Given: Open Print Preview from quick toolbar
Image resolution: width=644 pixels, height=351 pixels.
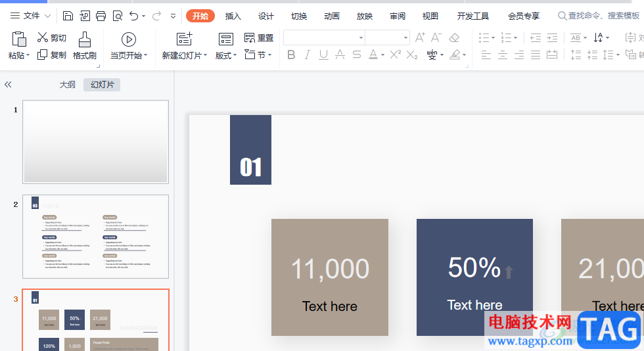Looking at the screenshot, I should point(117,16).
